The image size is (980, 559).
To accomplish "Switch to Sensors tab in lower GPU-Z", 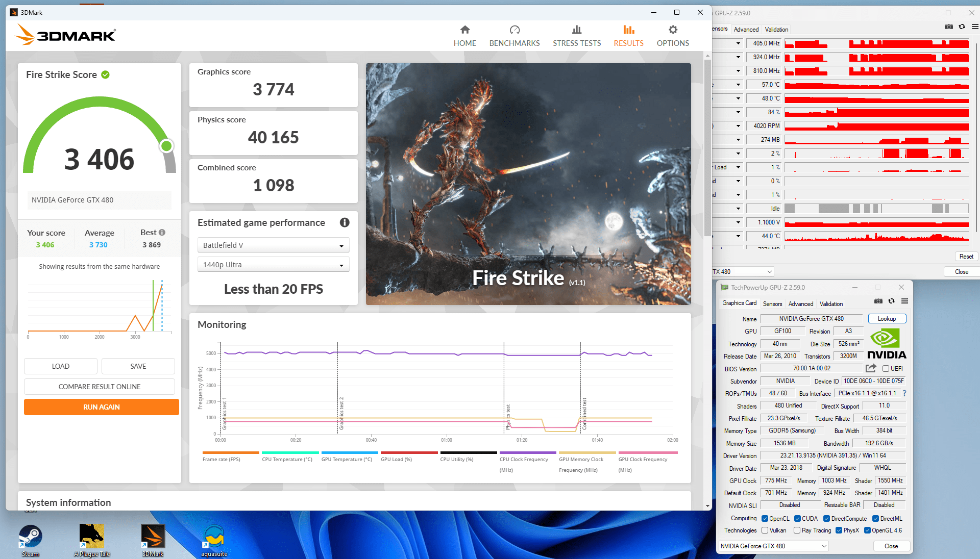I will pos(772,304).
